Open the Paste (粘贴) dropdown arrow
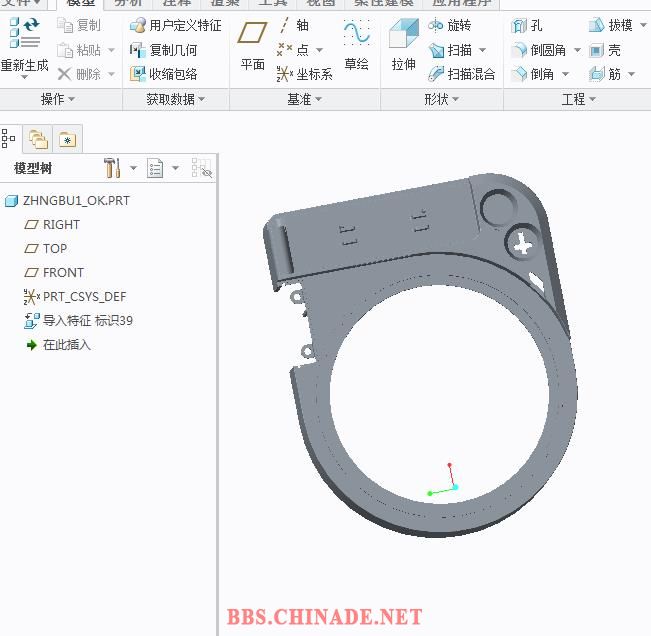651x636 pixels. [x=111, y=50]
